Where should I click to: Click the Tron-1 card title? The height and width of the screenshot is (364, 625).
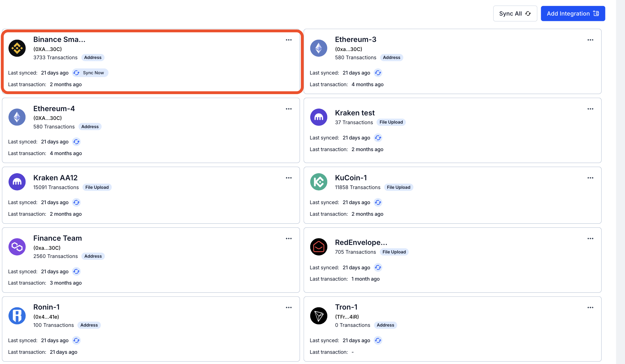point(346,307)
